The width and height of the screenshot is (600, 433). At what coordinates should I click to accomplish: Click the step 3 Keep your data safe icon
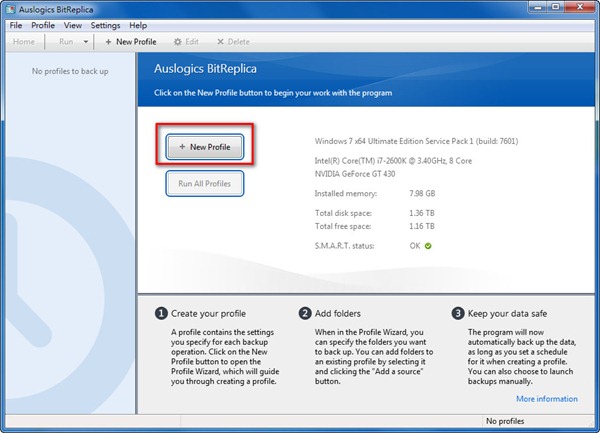(x=458, y=313)
